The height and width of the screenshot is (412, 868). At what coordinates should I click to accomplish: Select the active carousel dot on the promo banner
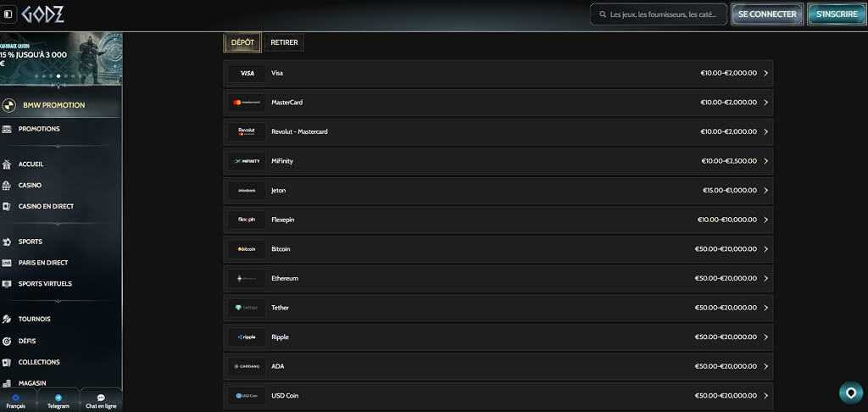(58, 75)
